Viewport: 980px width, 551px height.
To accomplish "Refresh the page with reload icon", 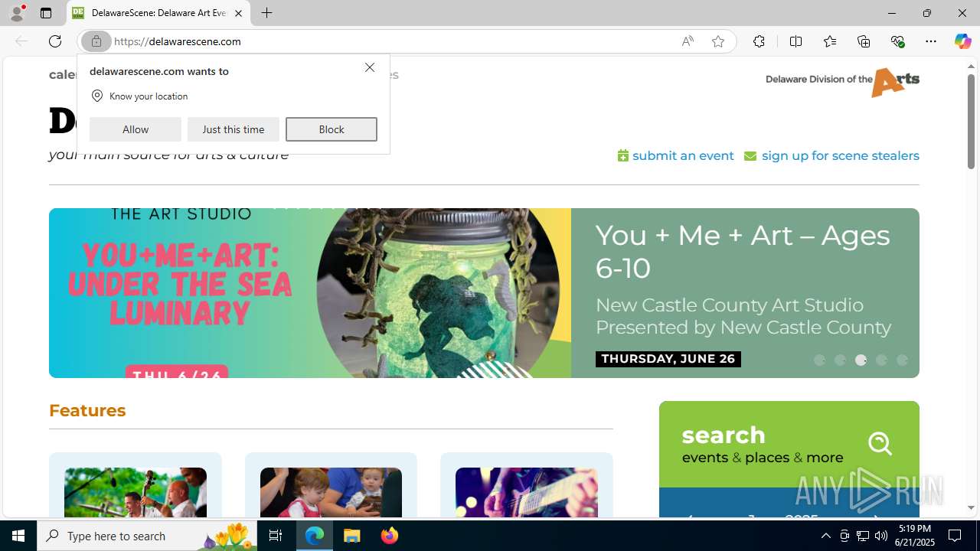I will pos(55,41).
